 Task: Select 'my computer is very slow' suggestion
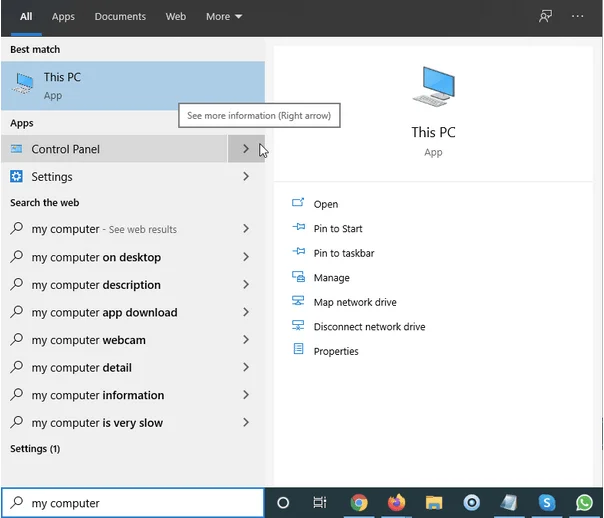coord(97,423)
